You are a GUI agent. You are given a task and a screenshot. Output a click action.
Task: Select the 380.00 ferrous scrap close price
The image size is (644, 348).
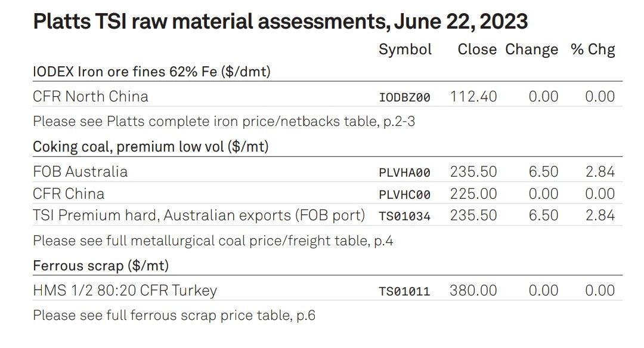473,291
